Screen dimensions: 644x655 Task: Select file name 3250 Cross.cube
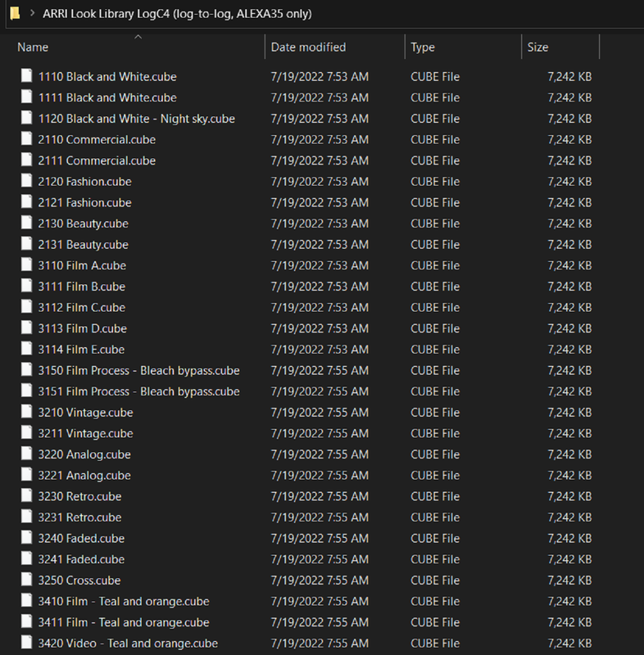point(79,580)
